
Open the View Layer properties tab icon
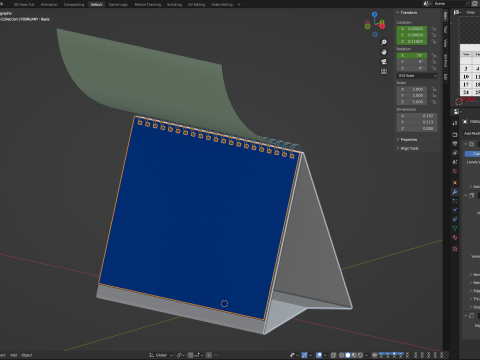455,153
